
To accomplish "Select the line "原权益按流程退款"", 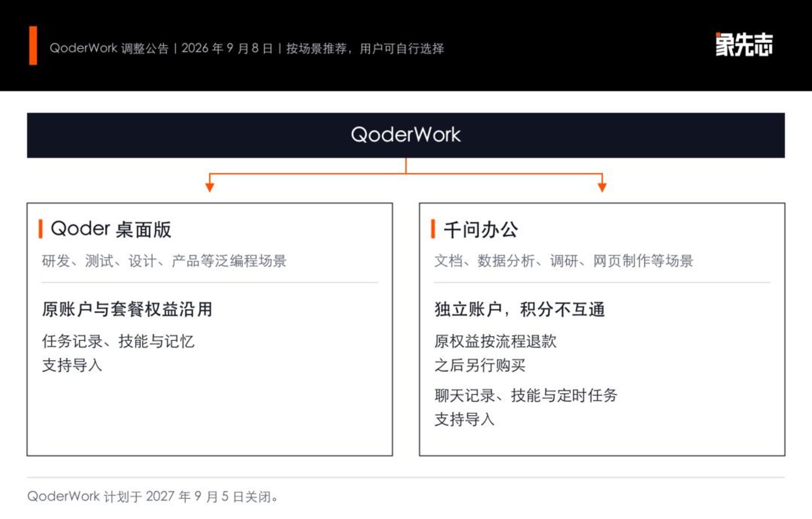I will point(495,341).
